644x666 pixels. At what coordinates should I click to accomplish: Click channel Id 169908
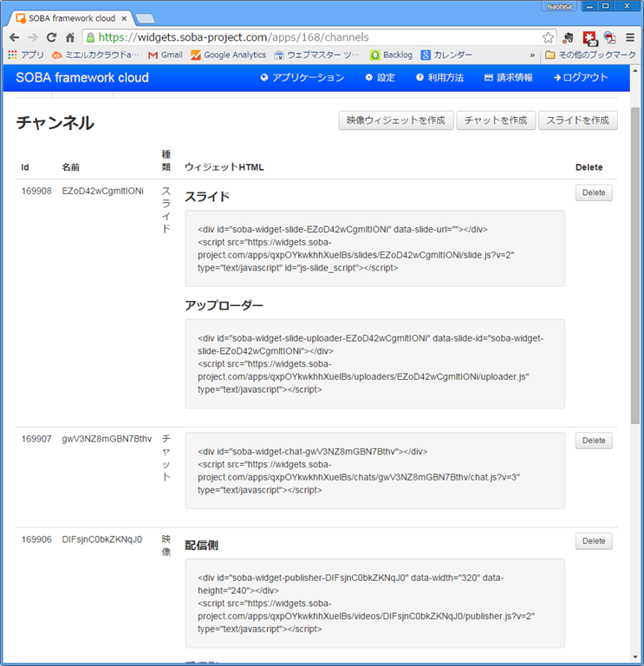tap(36, 191)
